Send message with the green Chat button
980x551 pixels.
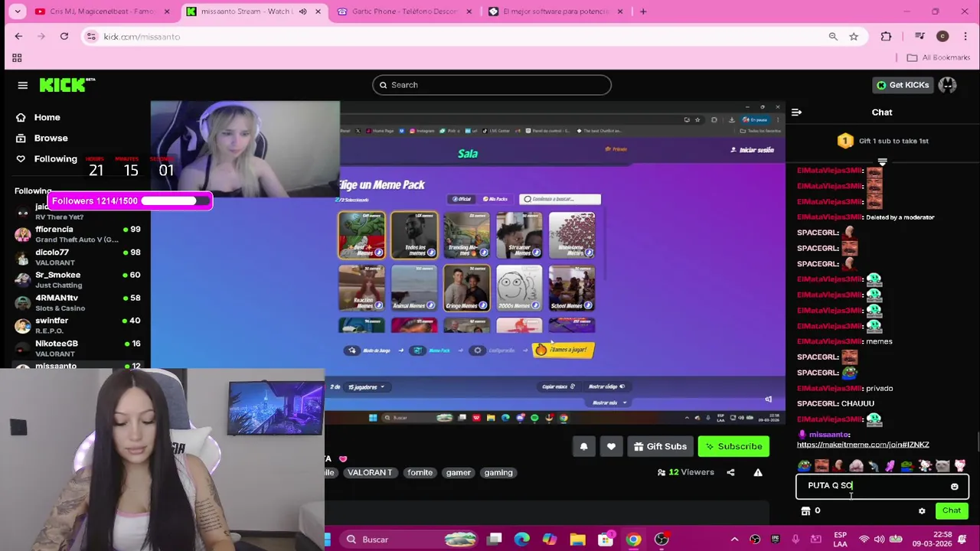click(951, 510)
